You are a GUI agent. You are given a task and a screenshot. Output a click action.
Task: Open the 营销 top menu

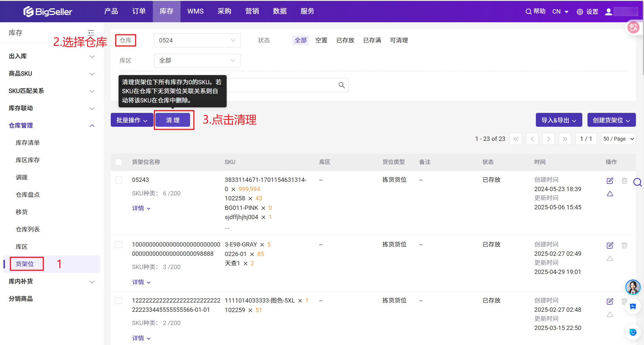[252, 11]
